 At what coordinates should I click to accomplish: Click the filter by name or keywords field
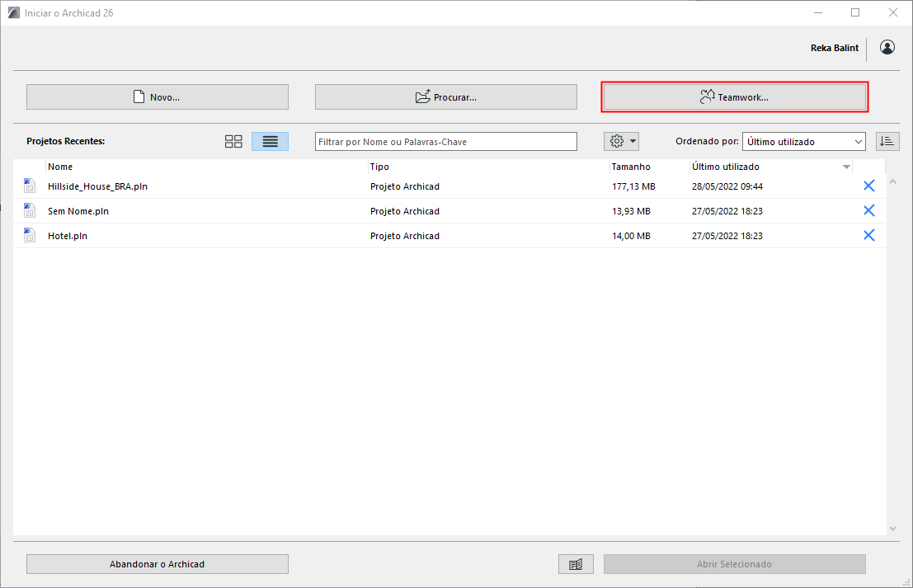(x=446, y=142)
